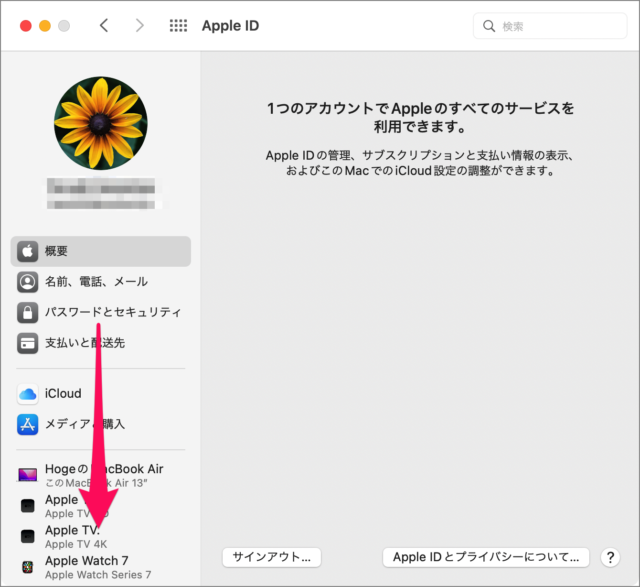Go back with the left chevron
The width and height of the screenshot is (640, 587).
click(104, 26)
